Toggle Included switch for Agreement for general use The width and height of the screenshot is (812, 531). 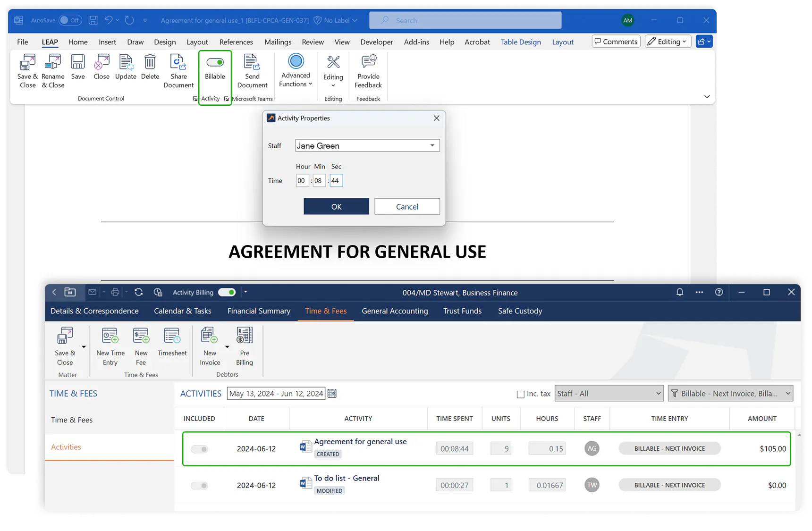pos(200,449)
